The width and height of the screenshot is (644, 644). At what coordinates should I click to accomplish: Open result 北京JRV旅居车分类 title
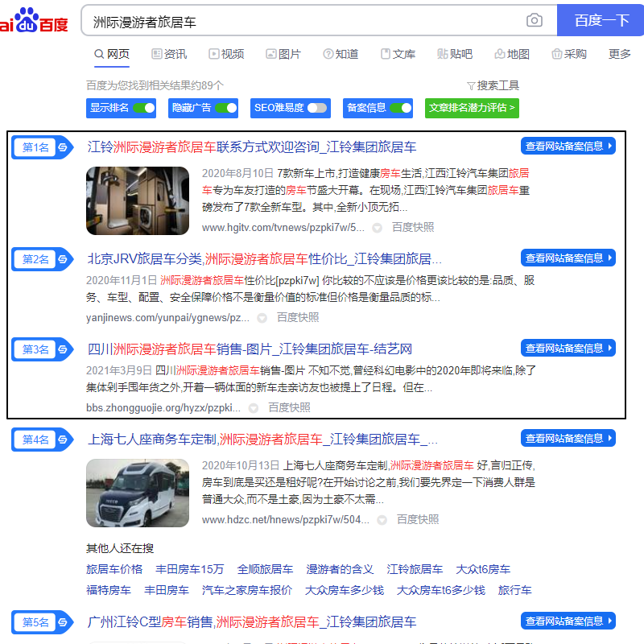pyautogui.click(x=265, y=259)
